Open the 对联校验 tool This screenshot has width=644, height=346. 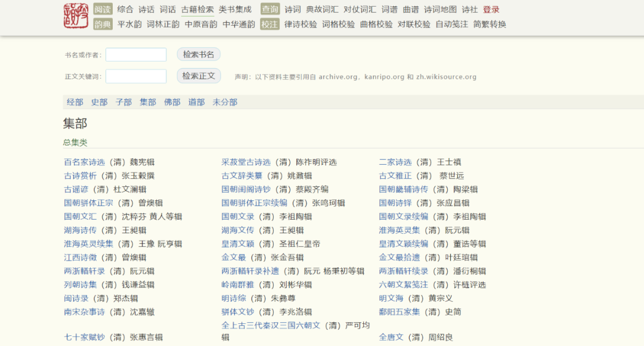(x=414, y=24)
